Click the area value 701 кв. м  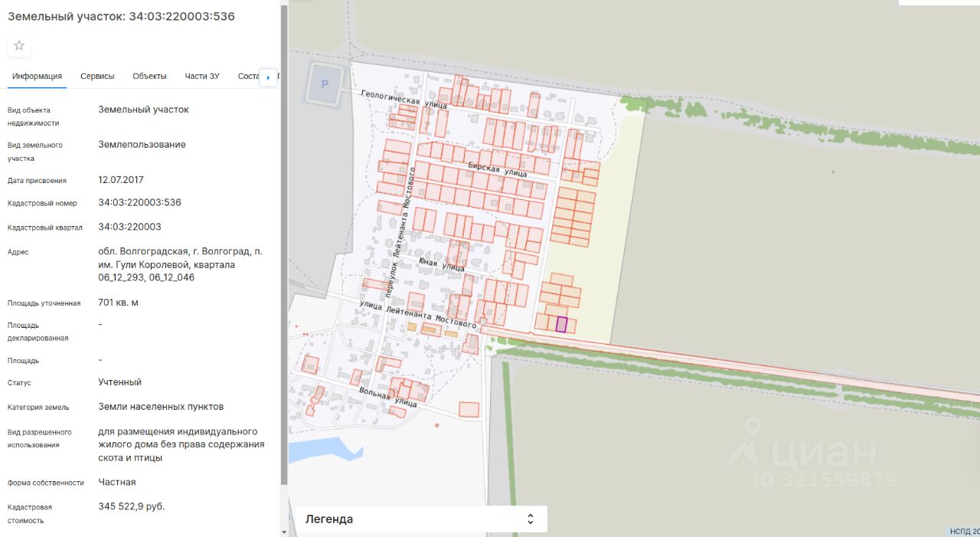point(118,302)
